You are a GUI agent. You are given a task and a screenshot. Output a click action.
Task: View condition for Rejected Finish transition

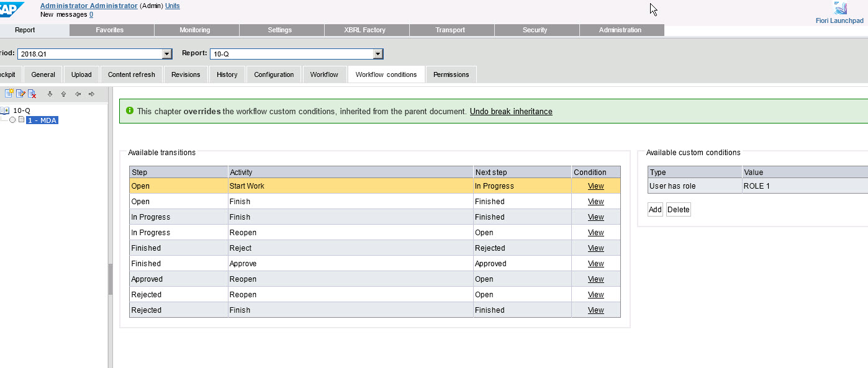pos(596,310)
